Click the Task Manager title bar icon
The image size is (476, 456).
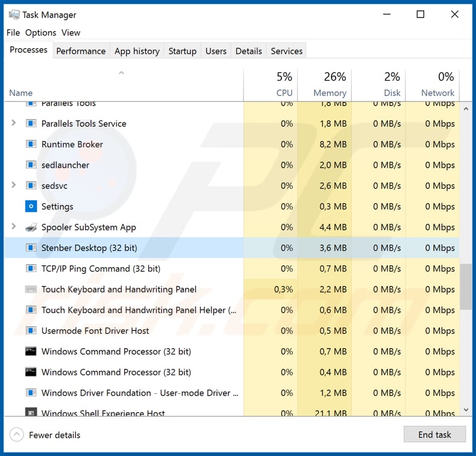14,14
